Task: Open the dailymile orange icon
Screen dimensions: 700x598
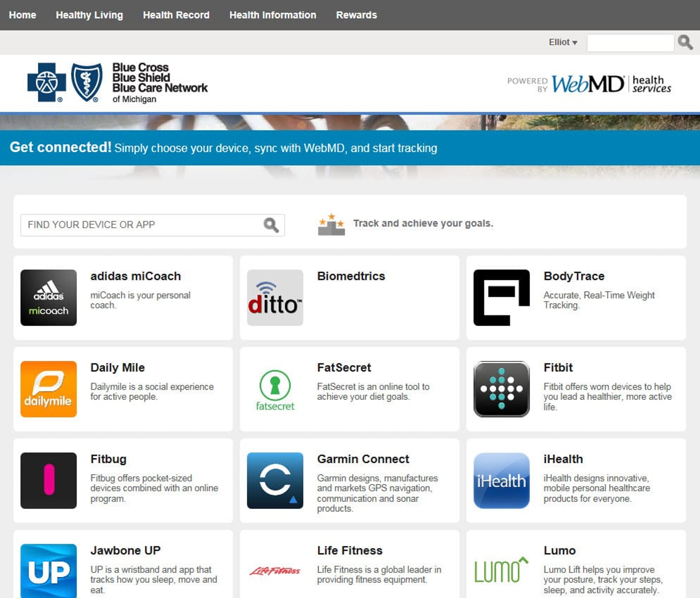Action: pyautogui.click(x=48, y=389)
